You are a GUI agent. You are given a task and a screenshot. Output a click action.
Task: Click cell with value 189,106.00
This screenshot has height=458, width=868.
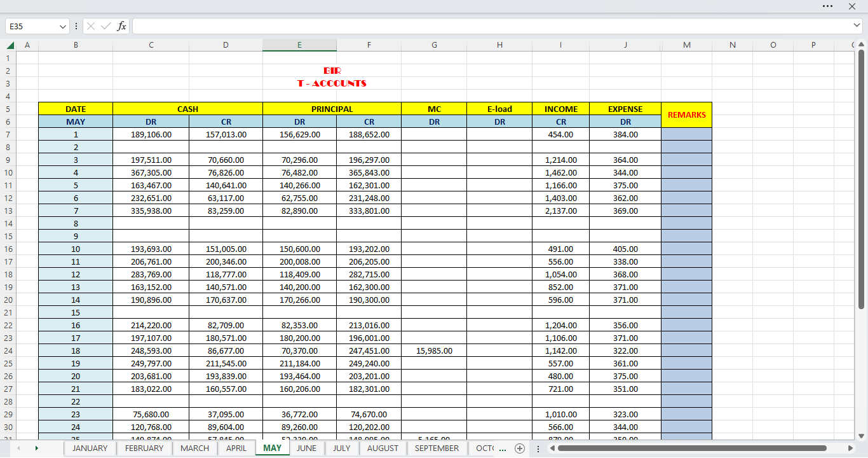[151, 134]
